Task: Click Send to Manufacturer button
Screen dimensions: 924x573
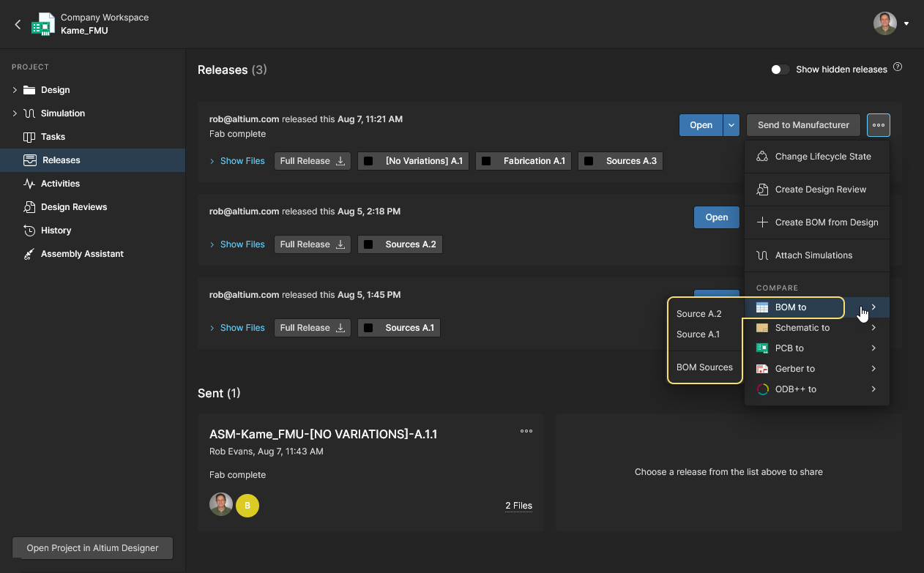Action: pos(803,125)
